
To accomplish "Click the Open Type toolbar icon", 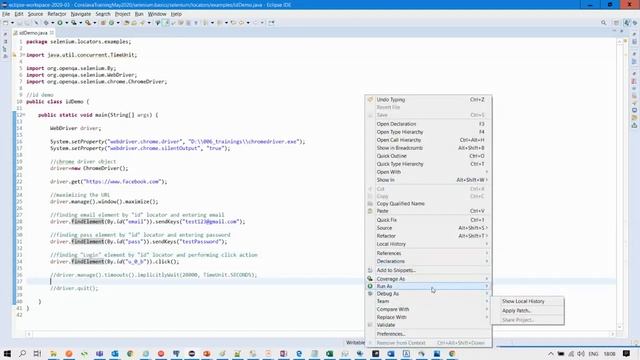I will (127, 23).
